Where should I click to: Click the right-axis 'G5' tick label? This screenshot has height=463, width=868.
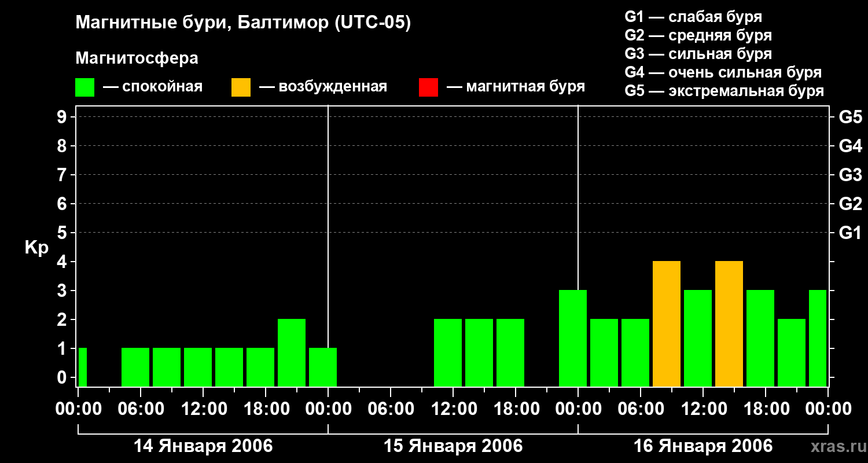click(850, 117)
